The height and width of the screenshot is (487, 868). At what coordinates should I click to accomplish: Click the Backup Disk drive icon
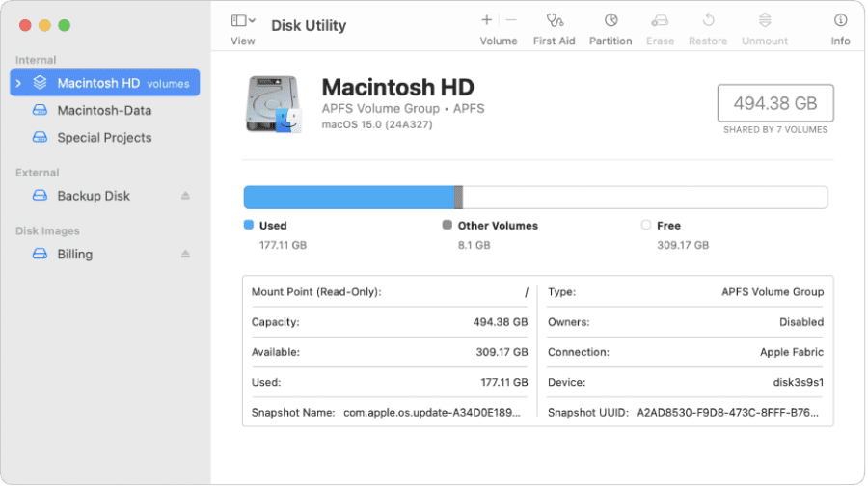(40, 196)
